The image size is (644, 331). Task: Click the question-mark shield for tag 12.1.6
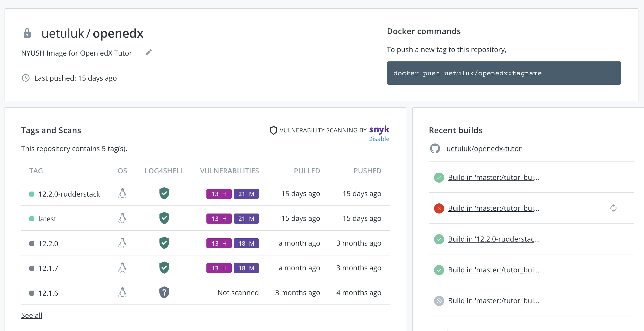(x=164, y=293)
